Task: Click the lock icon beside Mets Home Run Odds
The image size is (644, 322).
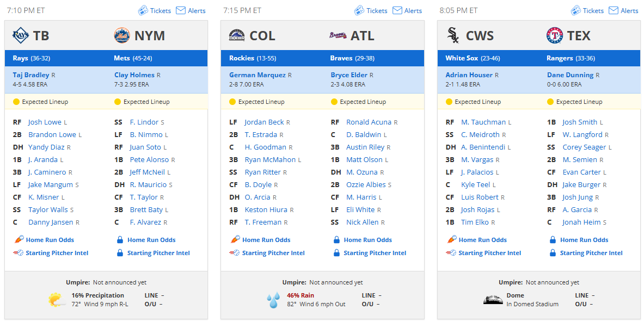Action: point(120,239)
